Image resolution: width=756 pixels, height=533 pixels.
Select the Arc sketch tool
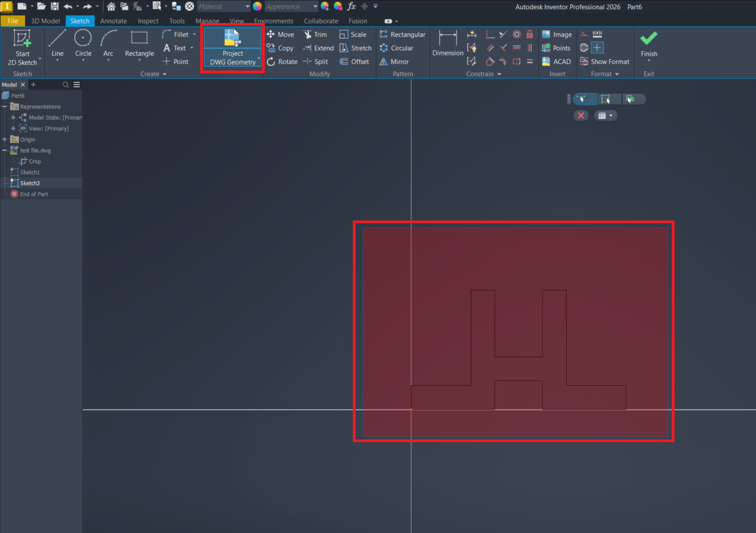pyautogui.click(x=108, y=44)
